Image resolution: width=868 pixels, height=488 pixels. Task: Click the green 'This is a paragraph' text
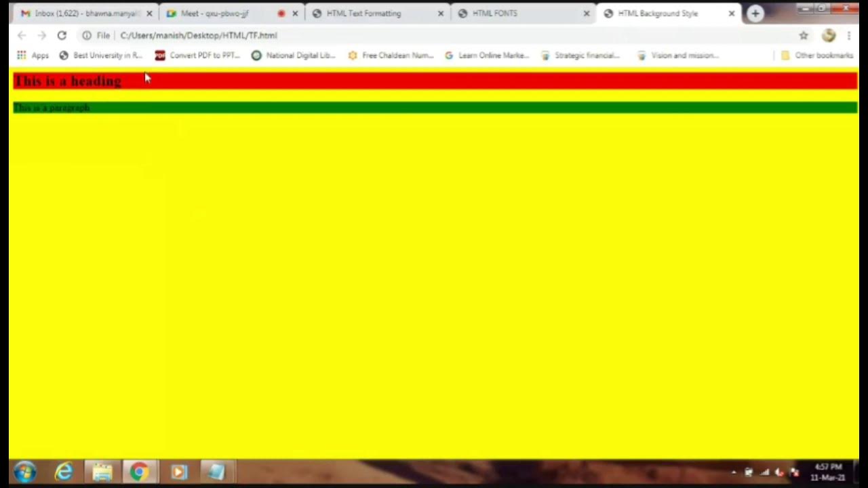tap(52, 108)
